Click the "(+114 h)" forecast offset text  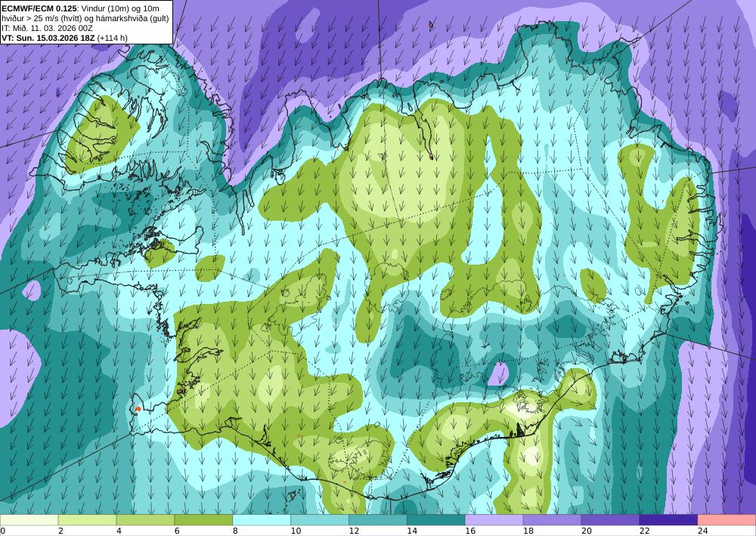tap(113, 38)
